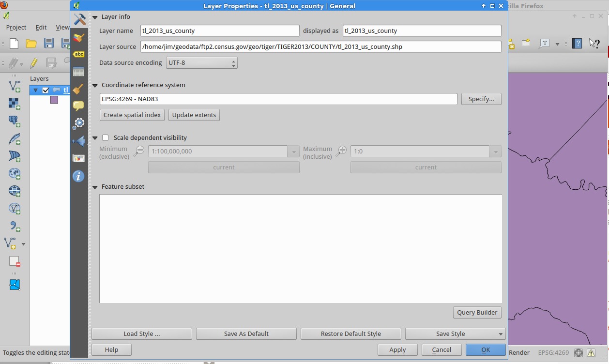Open the Data source encoding dropdown
The image size is (609, 364).
click(x=201, y=63)
